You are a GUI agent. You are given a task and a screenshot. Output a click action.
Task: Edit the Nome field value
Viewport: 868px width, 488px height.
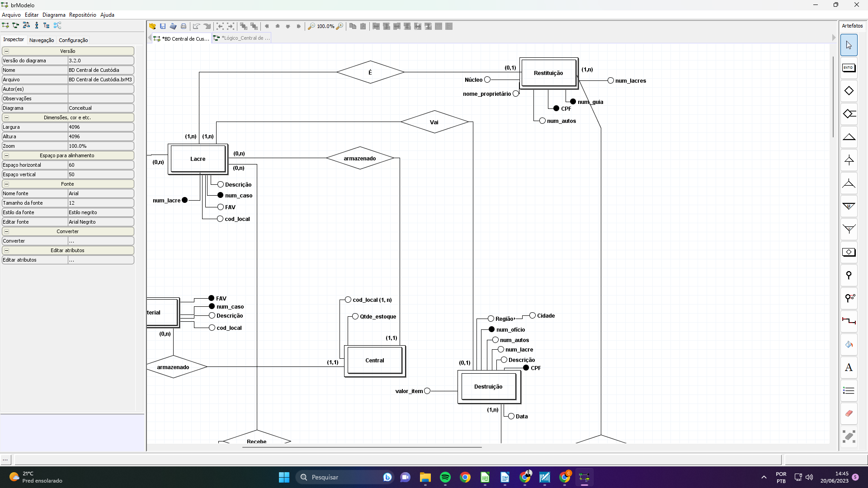(101, 70)
